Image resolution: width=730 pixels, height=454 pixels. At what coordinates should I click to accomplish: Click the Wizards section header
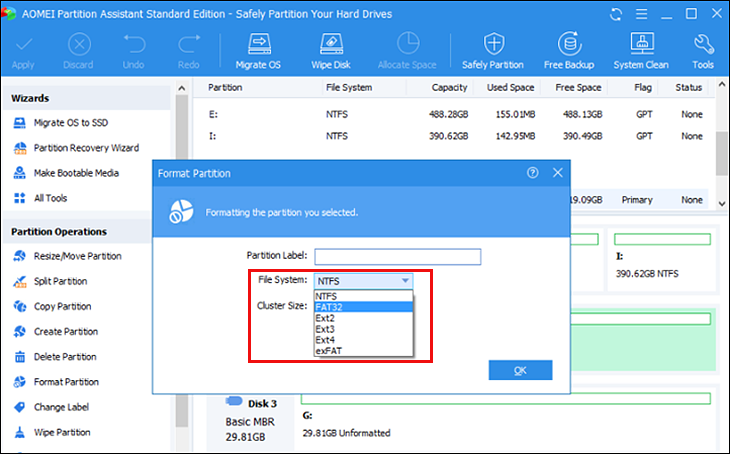[30, 98]
